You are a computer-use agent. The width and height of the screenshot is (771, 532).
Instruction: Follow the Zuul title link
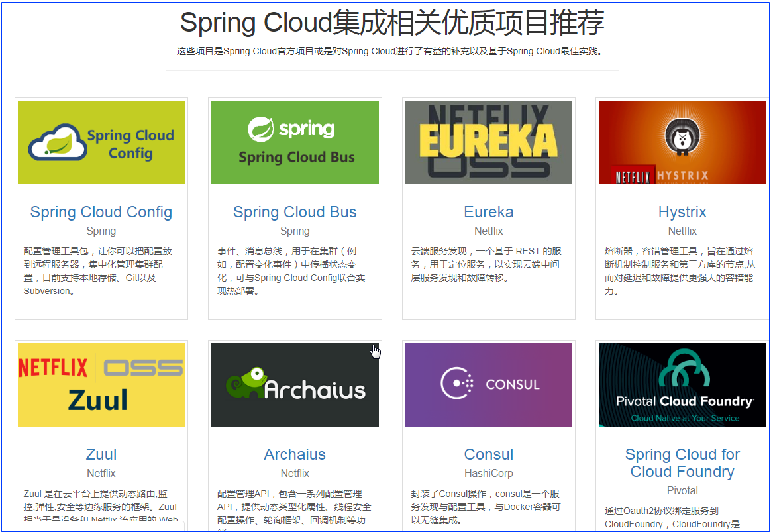[101, 454]
